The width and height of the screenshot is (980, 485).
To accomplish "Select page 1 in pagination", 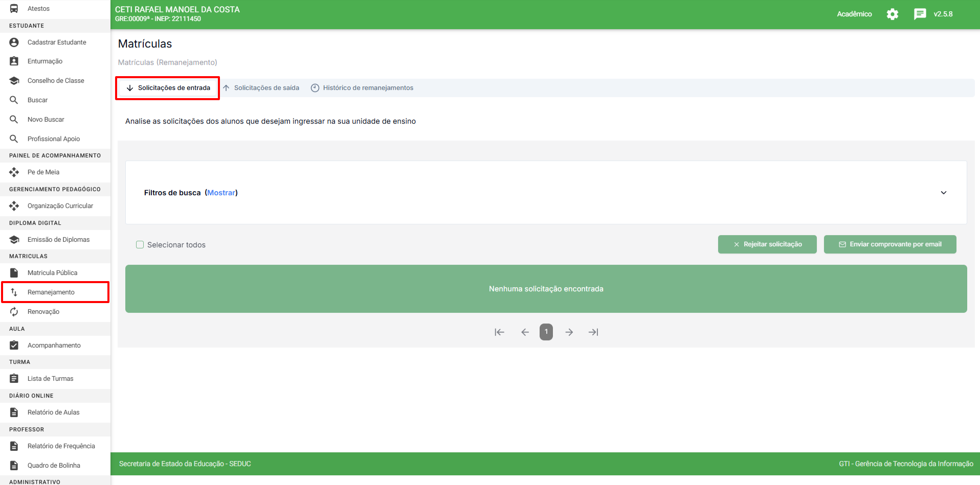I will tap(546, 332).
